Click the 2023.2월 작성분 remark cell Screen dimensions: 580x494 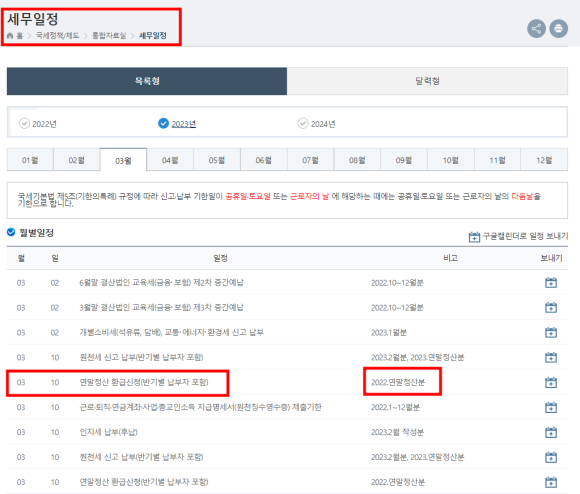point(397,432)
